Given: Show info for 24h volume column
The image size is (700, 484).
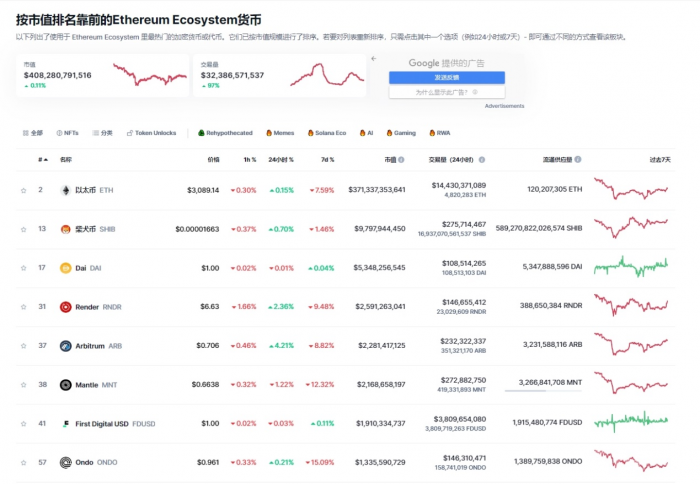Looking at the screenshot, I should [x=482, y=160].
